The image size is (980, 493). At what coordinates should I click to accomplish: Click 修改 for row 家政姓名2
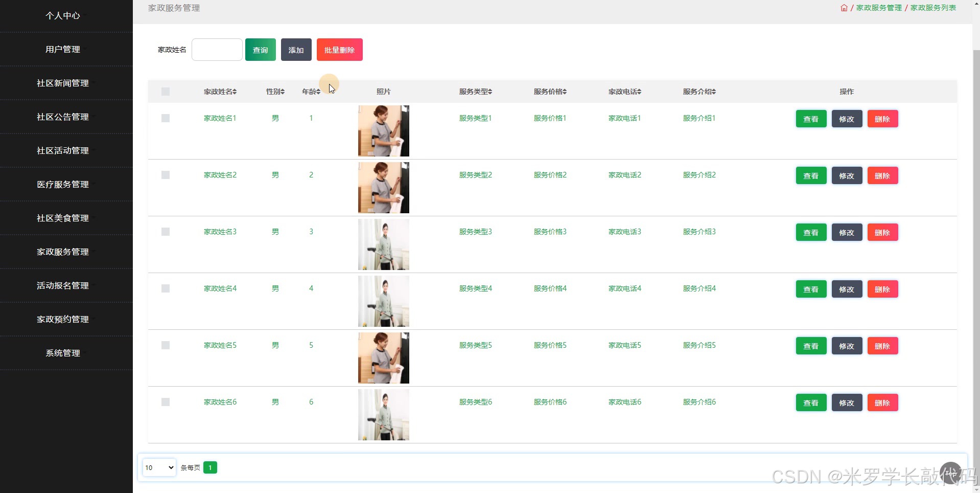point(847,175)
